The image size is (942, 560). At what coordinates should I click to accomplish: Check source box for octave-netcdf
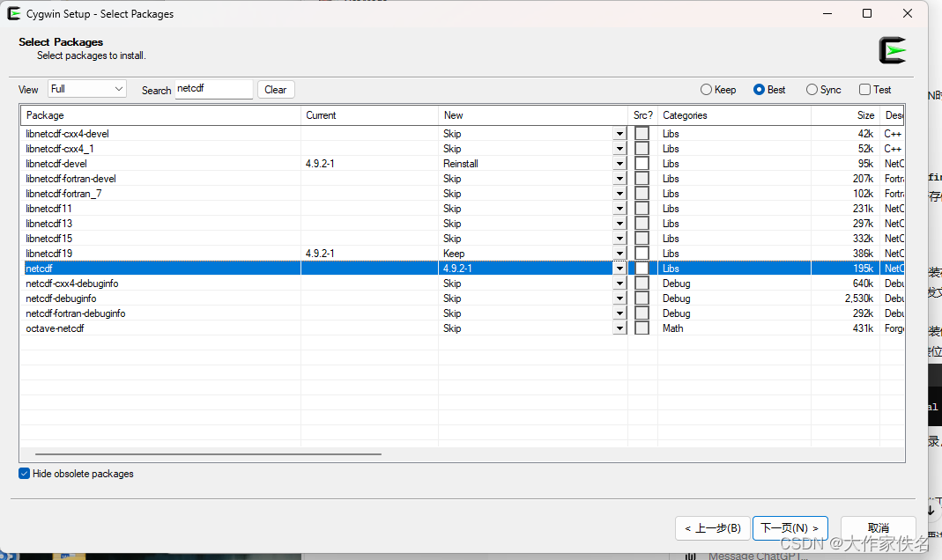[x=642, y=328]
